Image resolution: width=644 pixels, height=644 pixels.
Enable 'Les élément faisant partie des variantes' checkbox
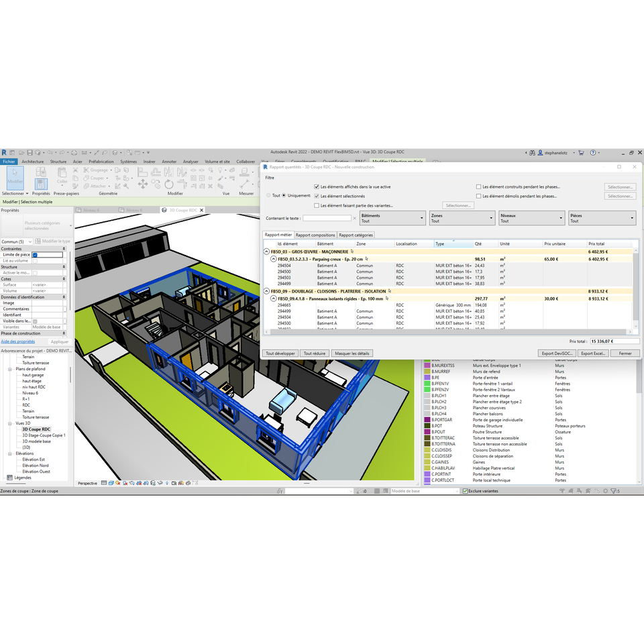[317, 205]
